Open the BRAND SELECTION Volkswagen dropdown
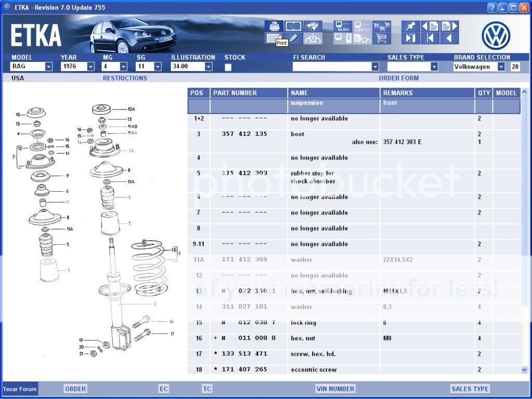The width and height of the screenshot is (532, 399). [x=501, y=67]
